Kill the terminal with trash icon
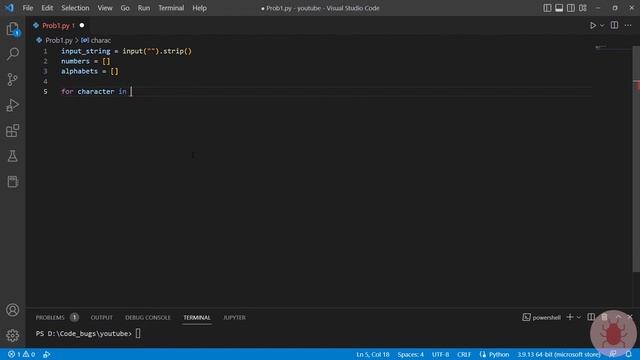Viewport: 640px width, 360px height. click(x=604, y=317)
